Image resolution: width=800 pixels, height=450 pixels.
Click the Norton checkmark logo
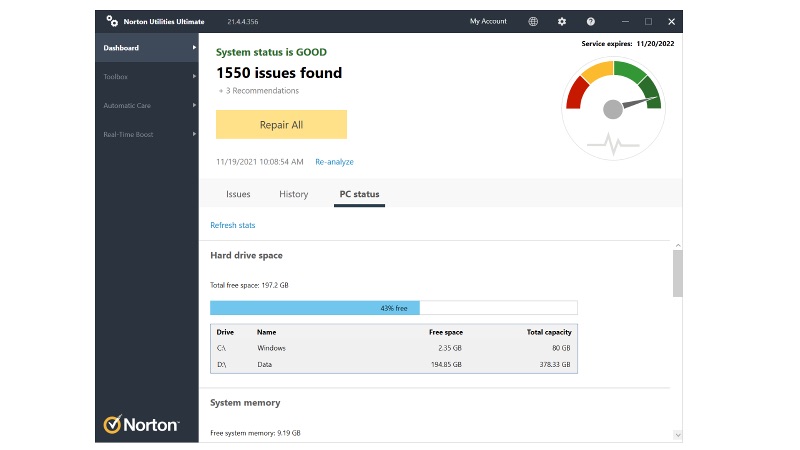coord(113,425)
